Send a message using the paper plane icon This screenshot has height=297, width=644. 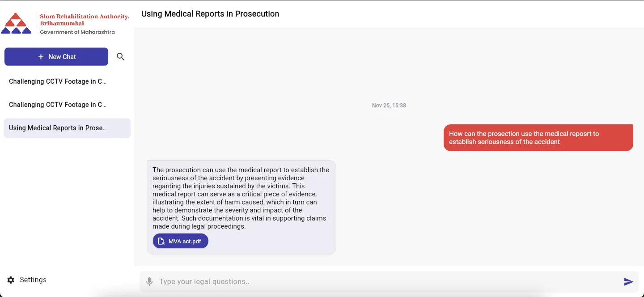(628, 281)
